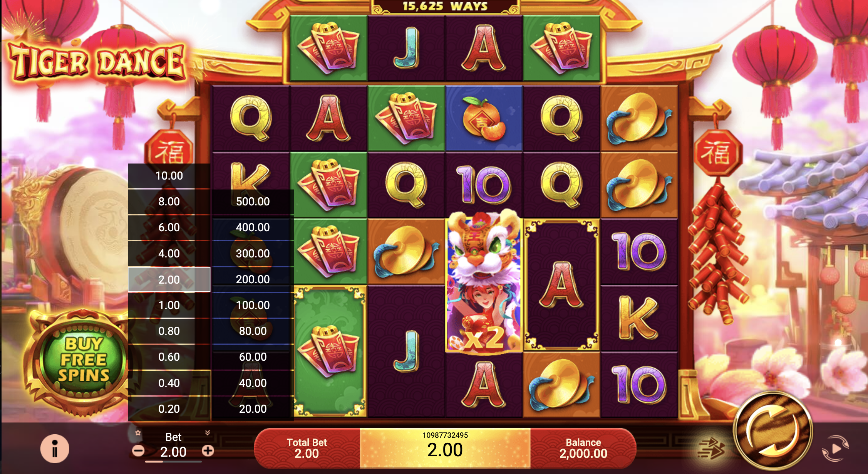This screenshot has height=474, width=868.
Task: Increase bet with plus button
Action: pos(208,450)
